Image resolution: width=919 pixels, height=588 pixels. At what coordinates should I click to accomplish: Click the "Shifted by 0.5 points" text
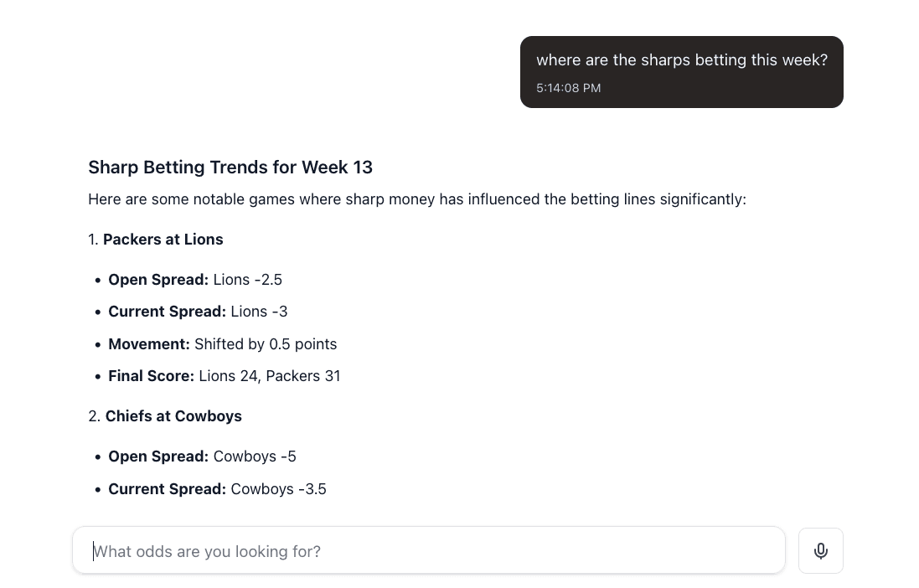pyautogui.click(x=266, y=344)
